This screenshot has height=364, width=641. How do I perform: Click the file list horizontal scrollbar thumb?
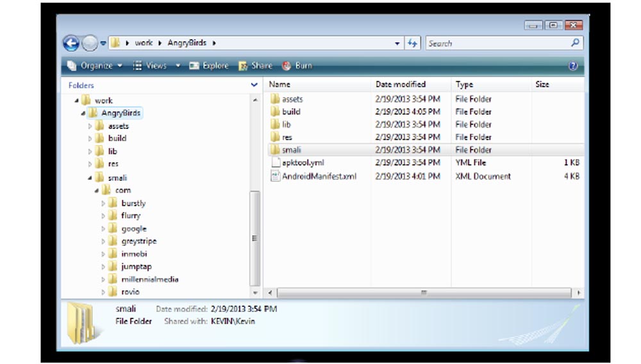(424, 292)
